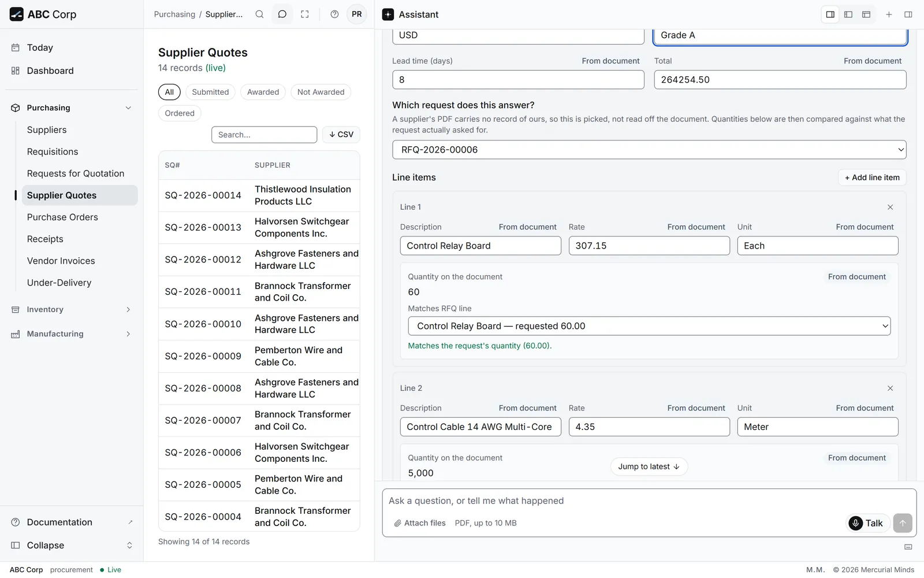Click the ABC Corp logo icon

click(x=17, y=14)
